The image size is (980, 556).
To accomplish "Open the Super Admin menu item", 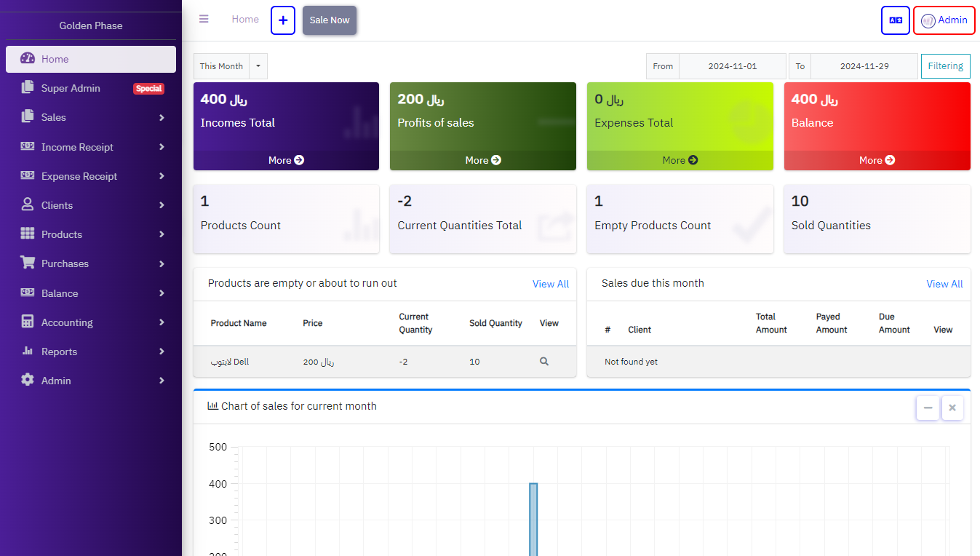I will 91,88.
